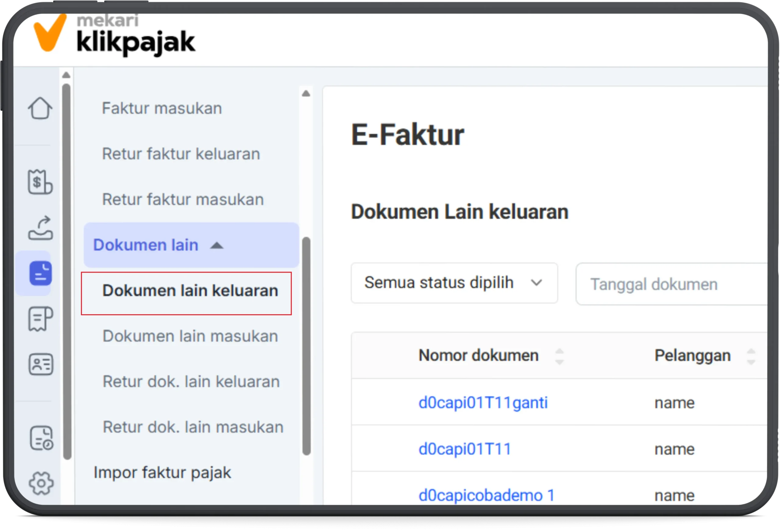Open the Home dashboard icon

point(40,108)
